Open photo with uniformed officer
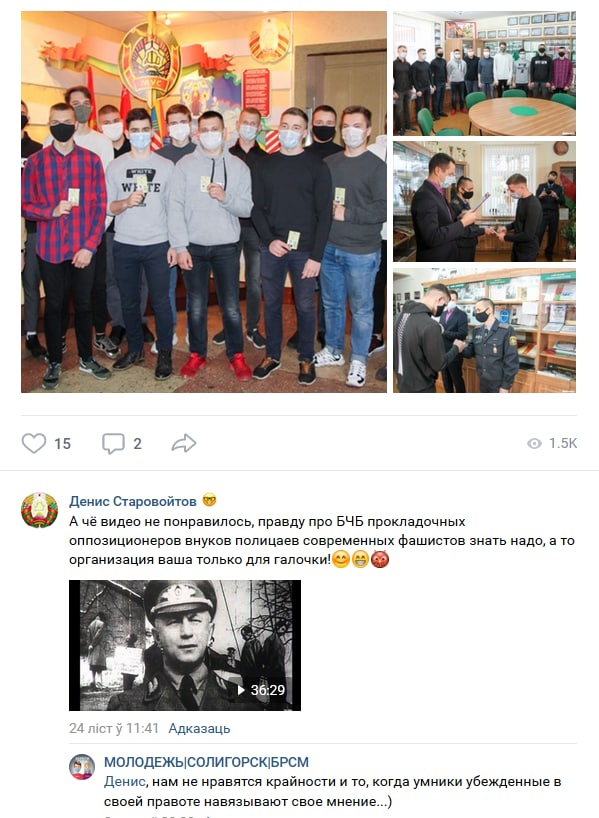This screenshot has height=818, width=599. coord(484,330)
